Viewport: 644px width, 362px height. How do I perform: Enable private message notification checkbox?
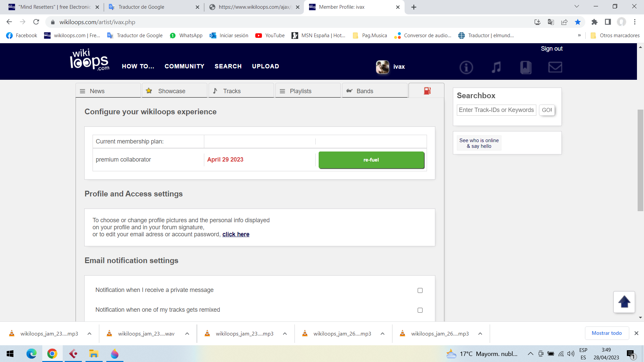[420, 290]
